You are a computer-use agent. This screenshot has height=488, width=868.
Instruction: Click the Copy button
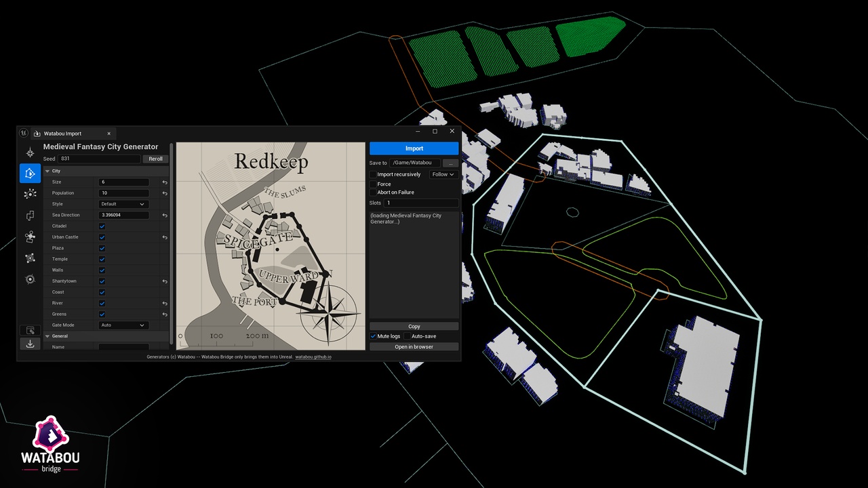point(414,327)
